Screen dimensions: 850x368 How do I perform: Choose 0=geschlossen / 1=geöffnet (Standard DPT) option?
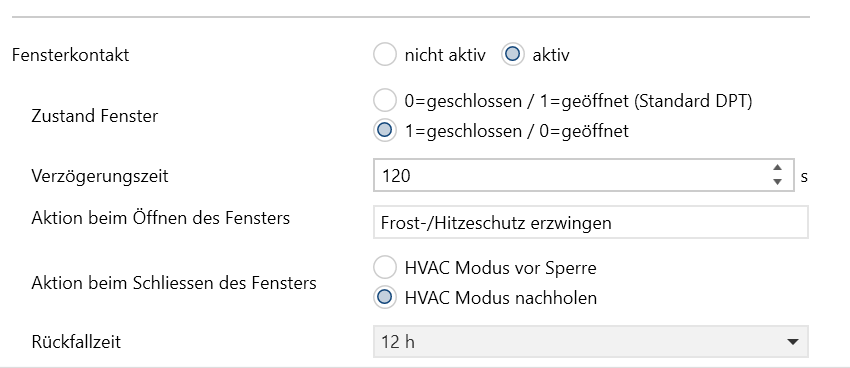385,101
